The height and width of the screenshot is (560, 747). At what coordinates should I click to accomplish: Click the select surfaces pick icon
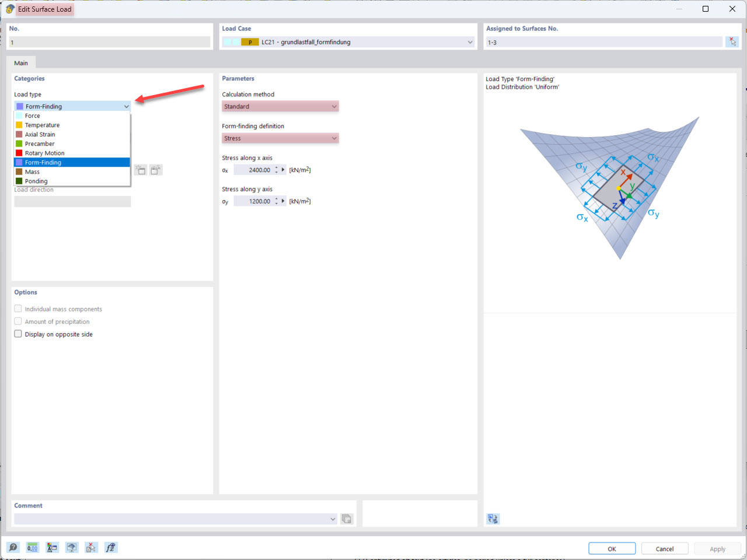(x=732, y=41)
